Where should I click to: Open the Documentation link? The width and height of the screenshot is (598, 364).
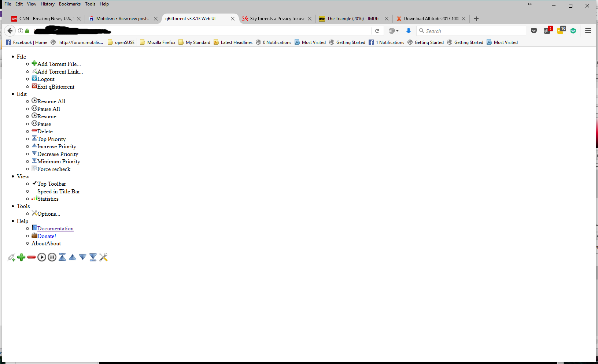pyautogui.click(x=55, y=228)
